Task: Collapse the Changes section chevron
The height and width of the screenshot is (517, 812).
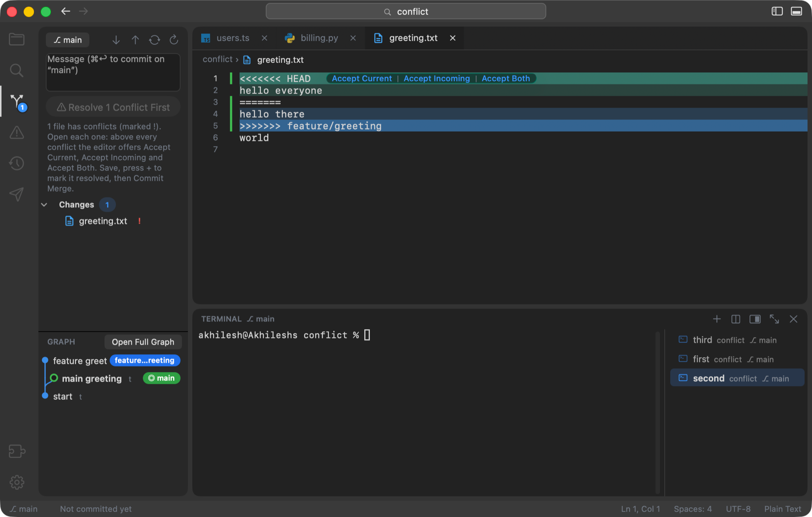Action: click(44, 205)
